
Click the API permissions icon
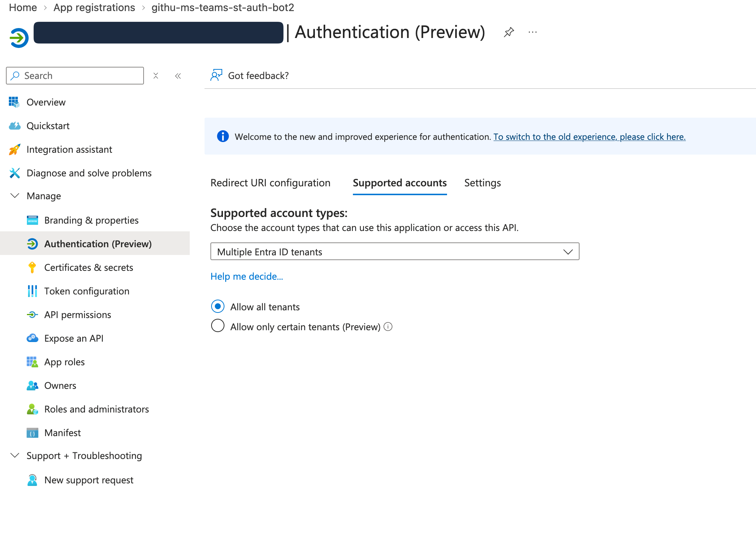pos(32,315)
